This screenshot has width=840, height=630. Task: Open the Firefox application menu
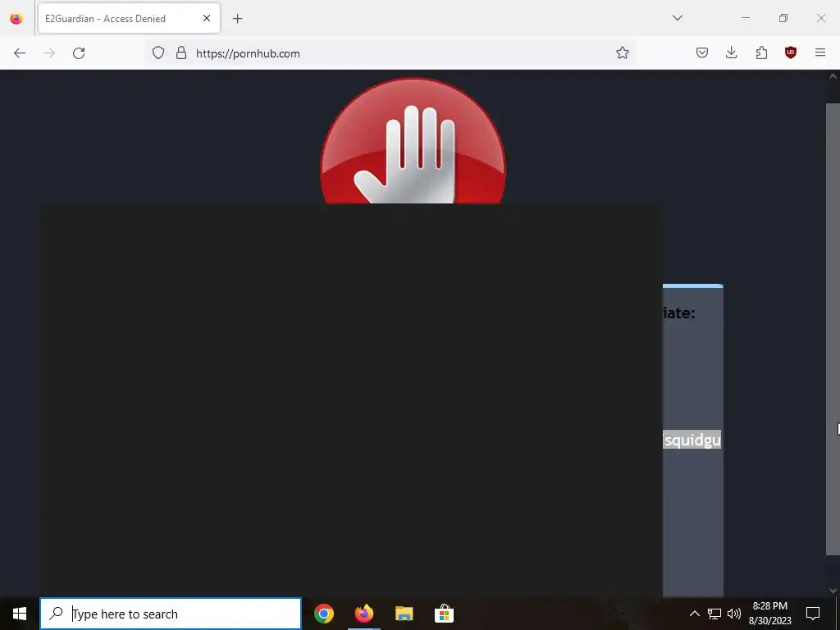click(820, 53)
